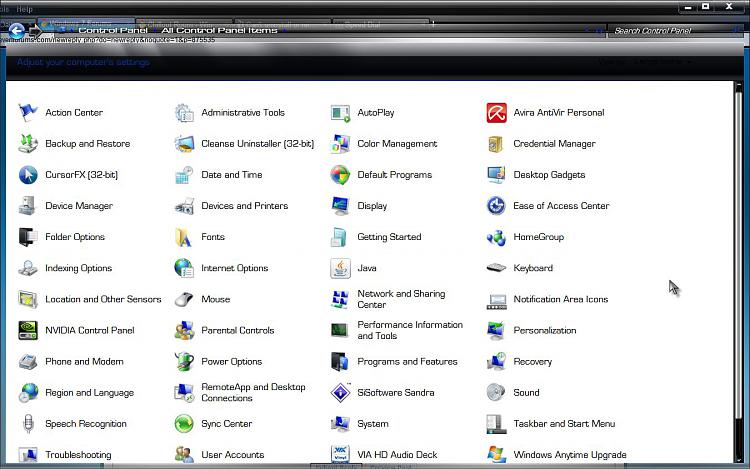Click the Color Management icon
Screen dimensions: 750x469
[x=340, y=144]
